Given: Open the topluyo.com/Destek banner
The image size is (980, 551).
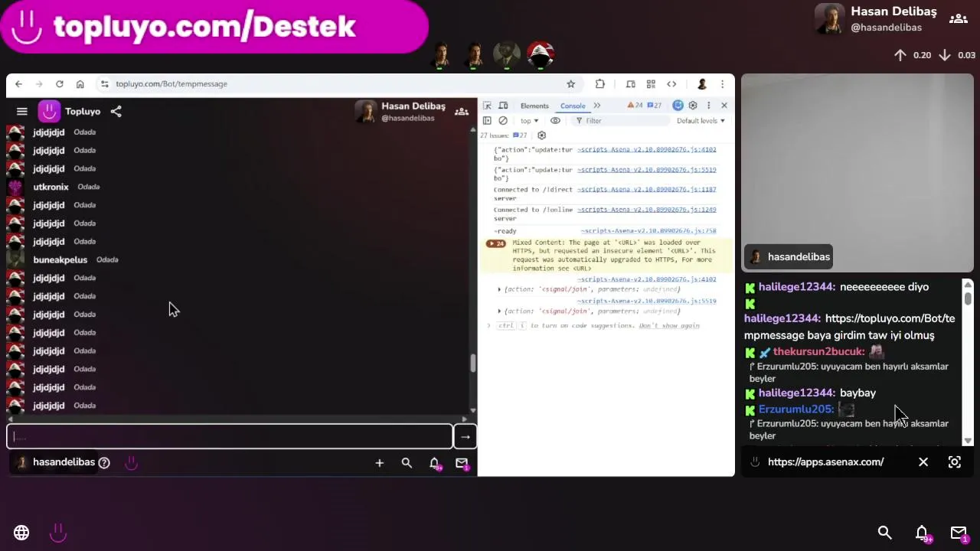Looking at the screenshot, I should tap(214, 27).
